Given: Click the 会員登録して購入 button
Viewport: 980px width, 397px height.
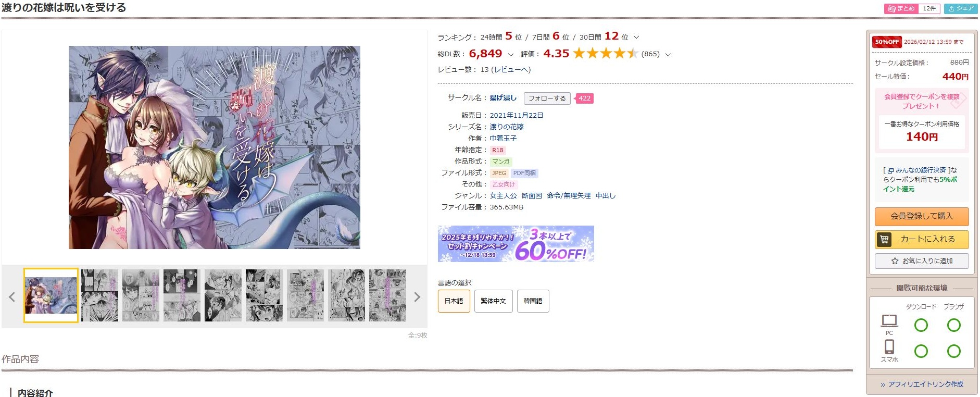Looking at the screenshot, I should pos(922,216).
